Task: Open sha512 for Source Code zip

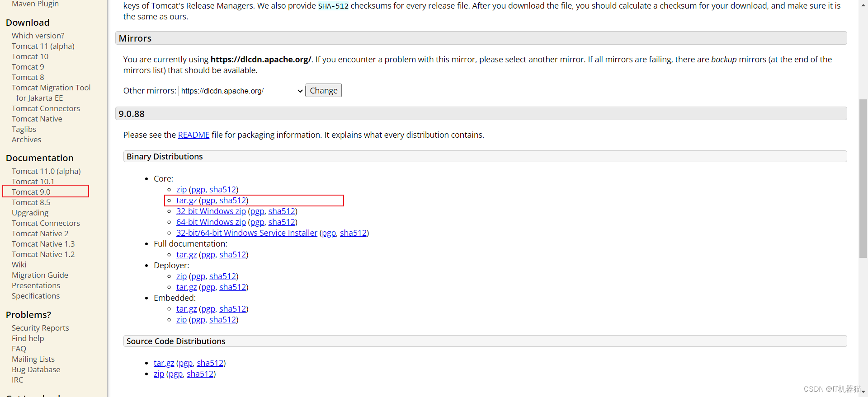Action: tap(200, 374)
